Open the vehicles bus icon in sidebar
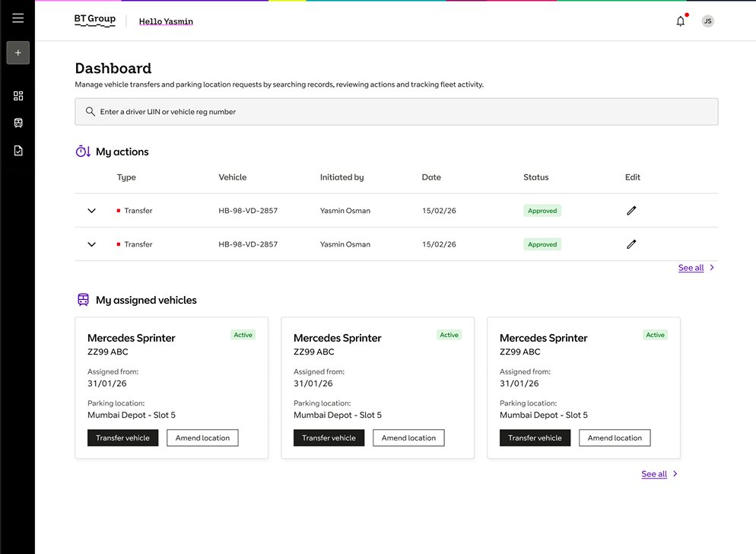 tap(17, 123)
